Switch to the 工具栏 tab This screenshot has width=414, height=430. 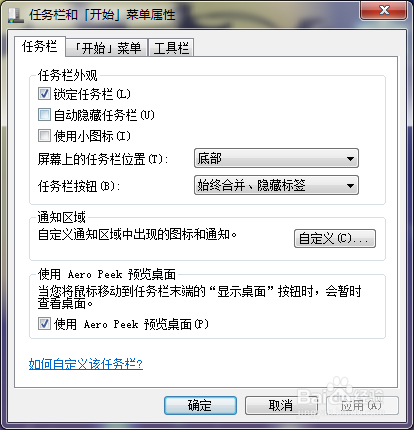click(171, 48)
